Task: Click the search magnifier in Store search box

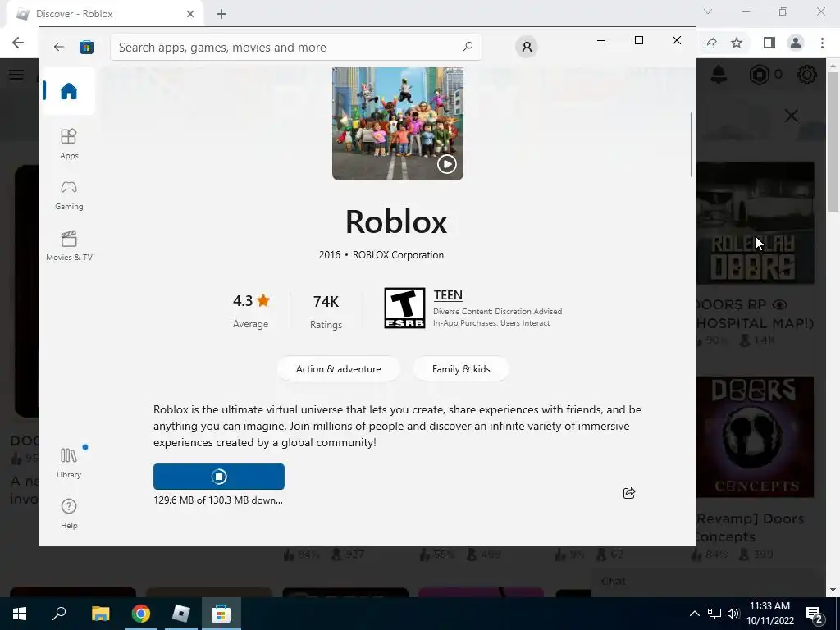Action: coord(468,47)
